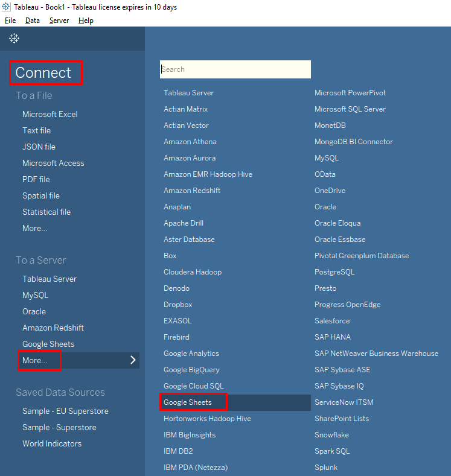The height and width of the screenshot is (476, 451).
Task: Select Actian Vector connector
Action: tap(186, 125)
